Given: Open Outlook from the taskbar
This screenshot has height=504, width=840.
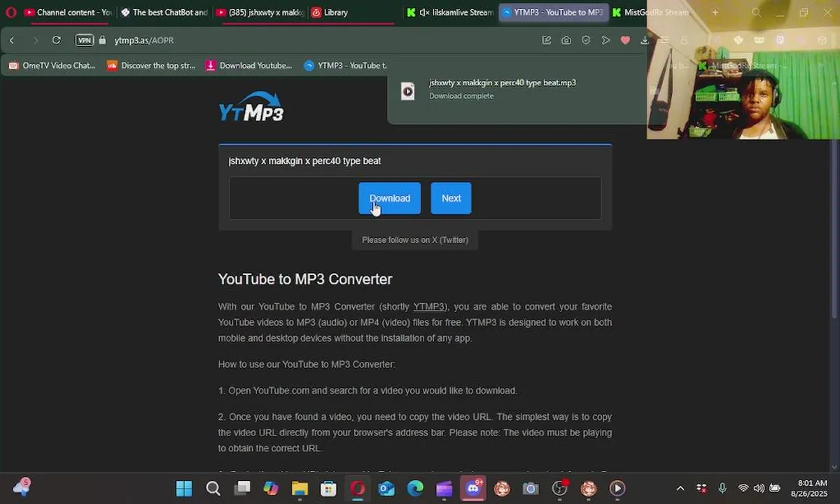Looking at the screenshot, I should pos(386,489).
